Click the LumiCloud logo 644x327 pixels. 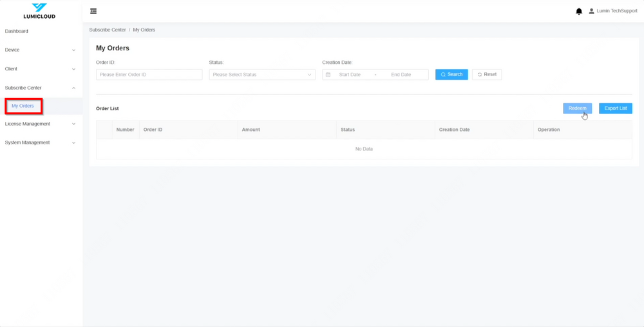pyautogui.click(x=39, y=11)
